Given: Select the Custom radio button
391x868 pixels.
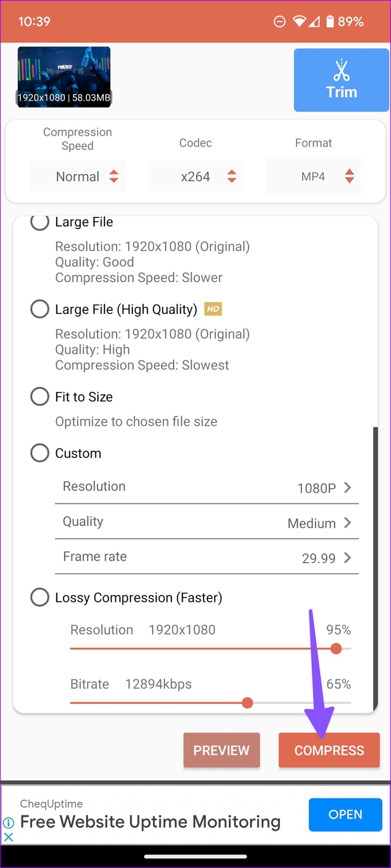Looking at the screenshot, I should coord(40,453).
